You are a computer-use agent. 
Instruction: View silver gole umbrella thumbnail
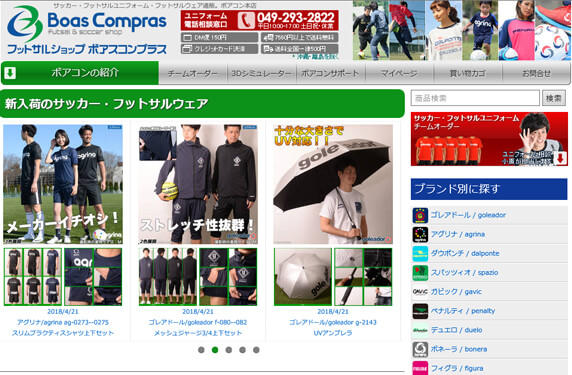303,277
